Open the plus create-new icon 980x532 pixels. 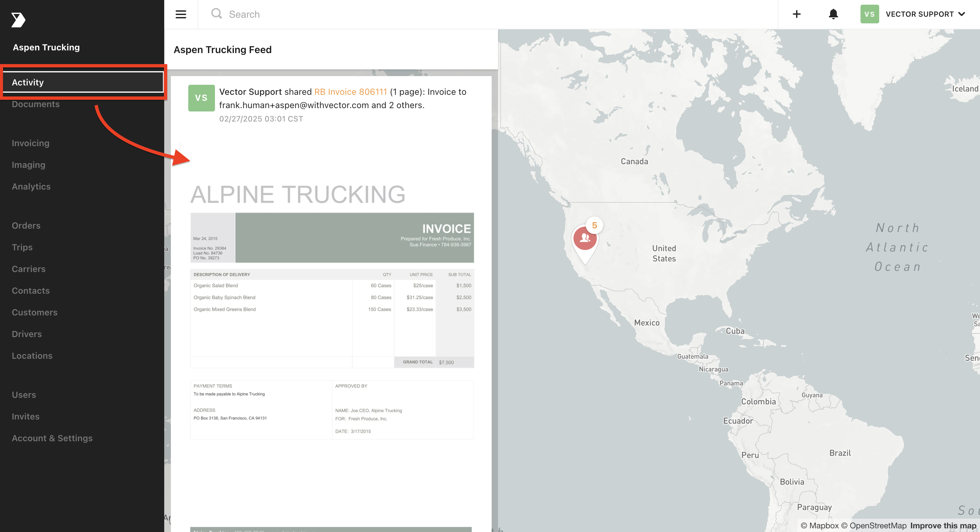tap(796, 14)
